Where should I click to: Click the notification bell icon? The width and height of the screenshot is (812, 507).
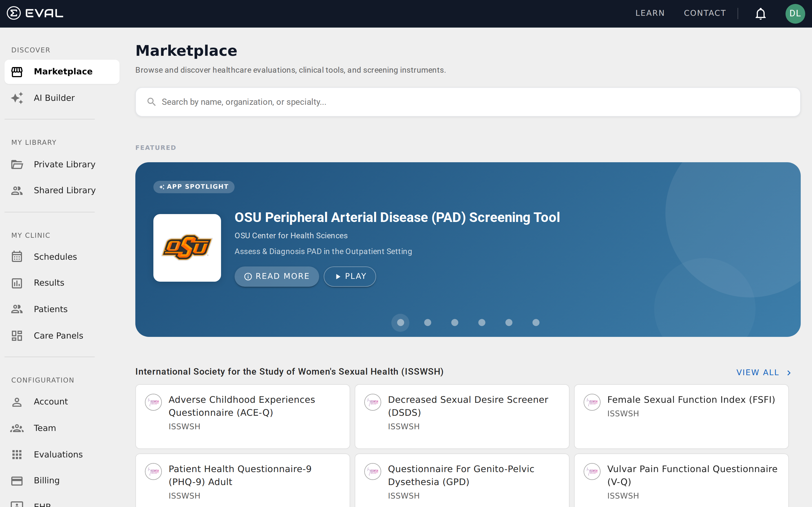[x=760, y=14]
